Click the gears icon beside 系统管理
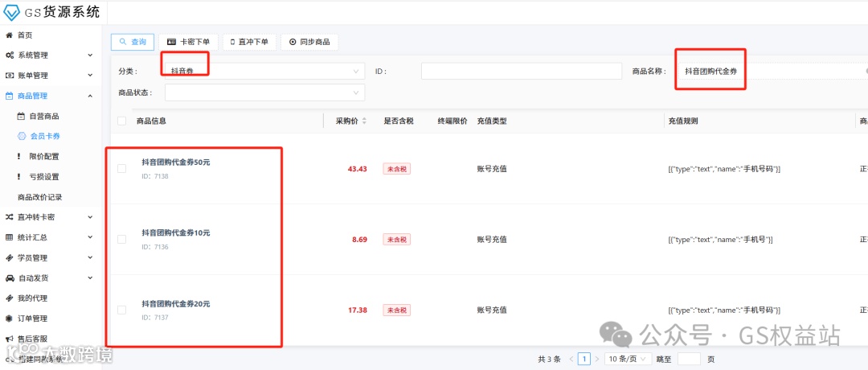The height and width of the screenshot is (370, 868). point(10,55)
